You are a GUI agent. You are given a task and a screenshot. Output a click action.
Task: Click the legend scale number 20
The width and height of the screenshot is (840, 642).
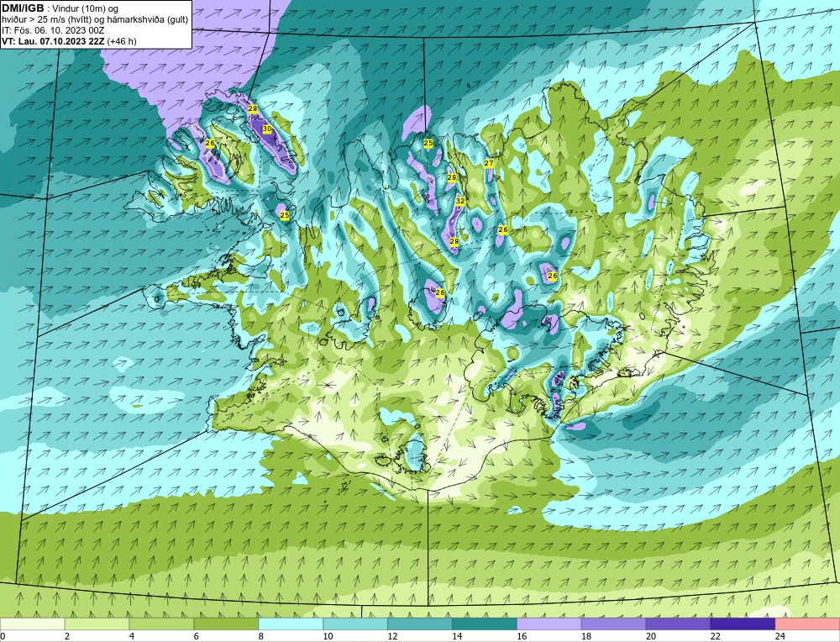point(650,636)
